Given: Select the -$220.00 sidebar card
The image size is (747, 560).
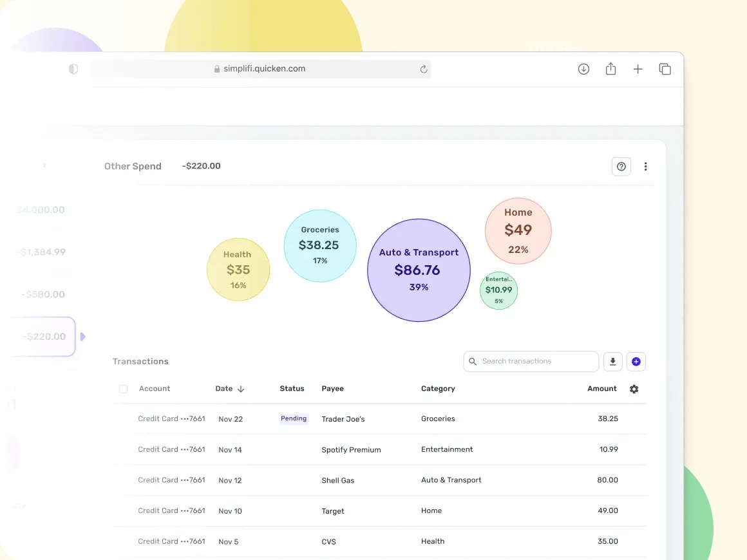Looking at the screenshot, I should pyautogui.click(x=43, y=337).
